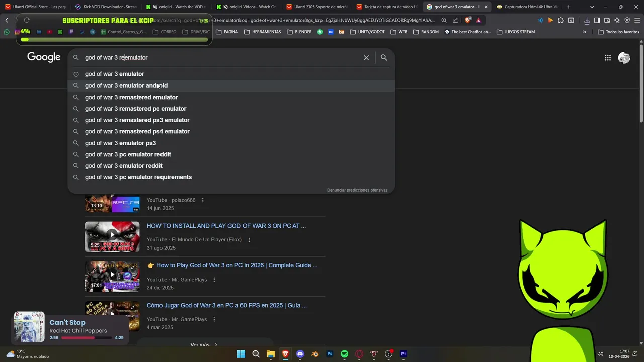Open the 5:25 God of War 3 video thumbnail

click(112, 237)
